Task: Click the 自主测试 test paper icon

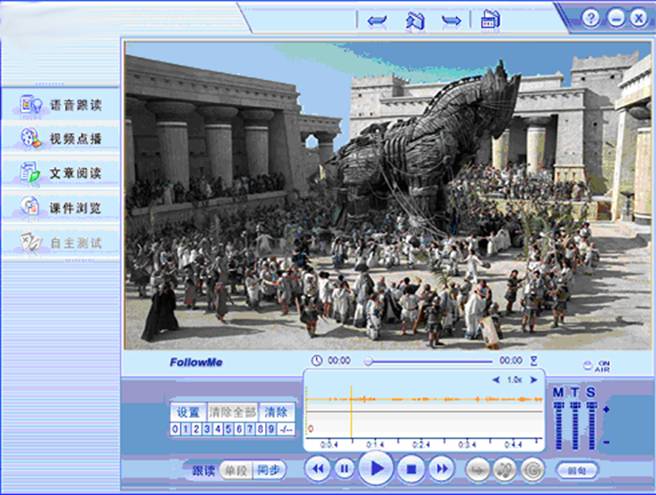Action: pos(31,242)
